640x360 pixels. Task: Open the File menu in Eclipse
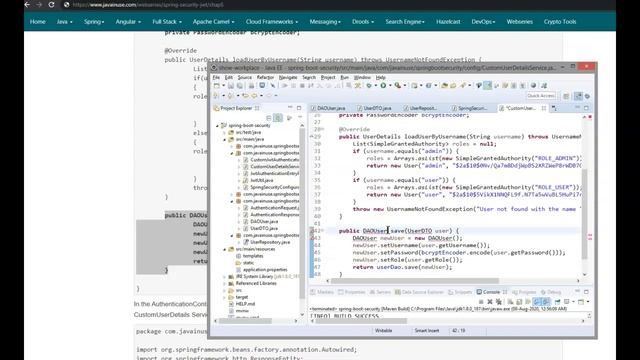pyautogui.click(x=216, y=77)
